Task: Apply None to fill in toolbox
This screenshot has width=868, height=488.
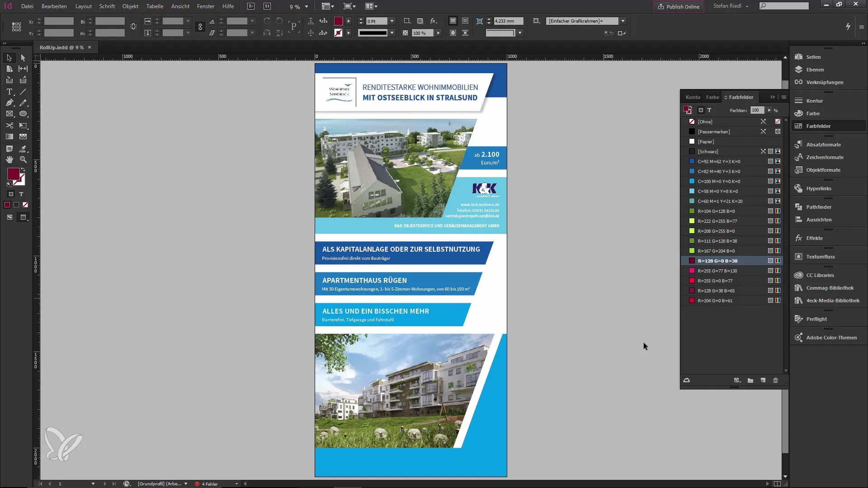Action: 25,205
